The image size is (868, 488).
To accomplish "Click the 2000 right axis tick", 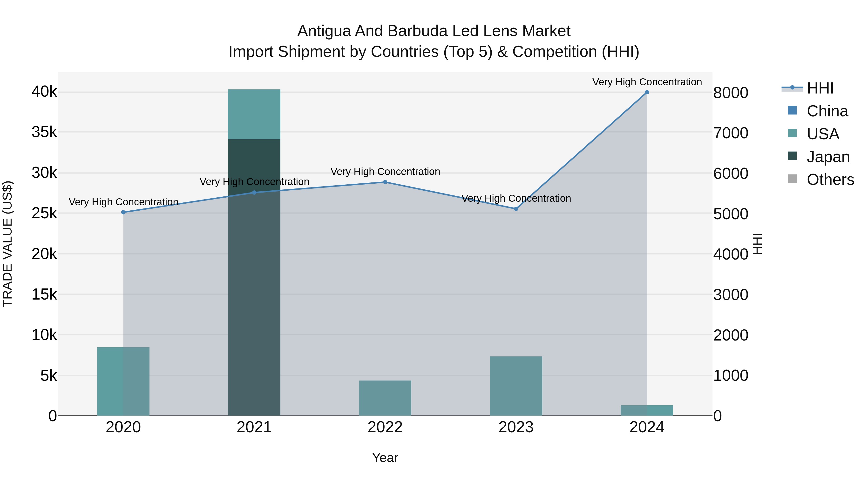I will pyautogui.click(x=731, y=335).
